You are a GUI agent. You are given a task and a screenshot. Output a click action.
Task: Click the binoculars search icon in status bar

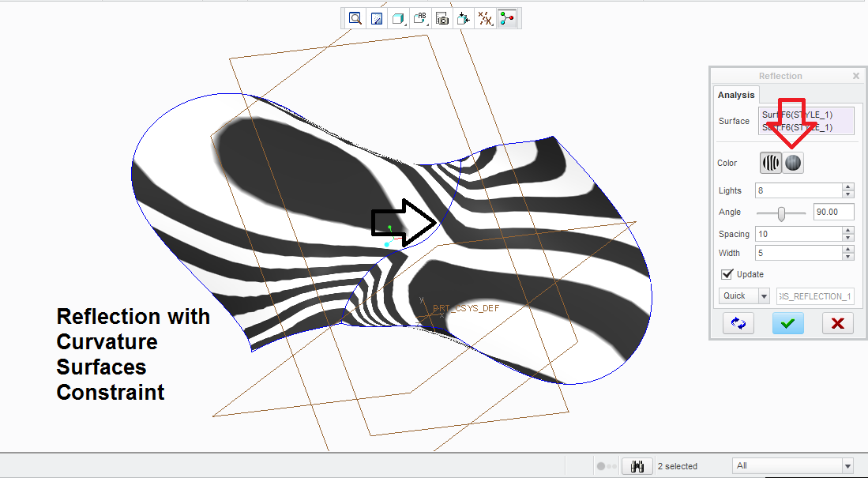(637, 466)
